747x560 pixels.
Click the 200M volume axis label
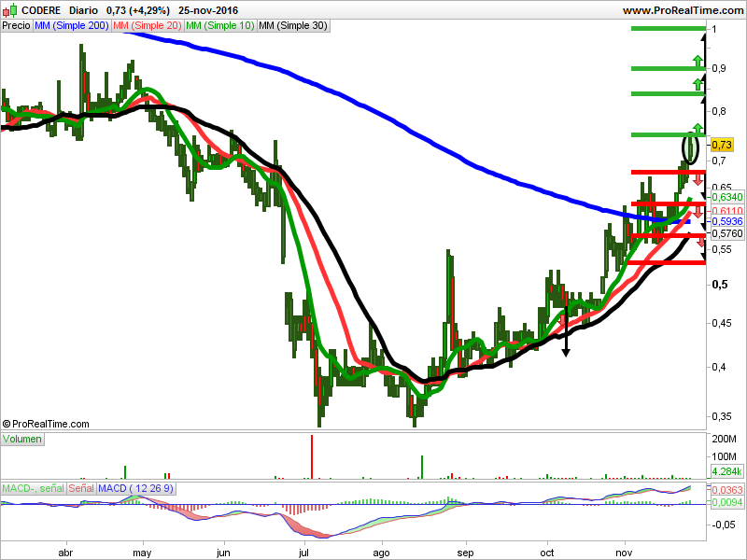[x=724, y=439]
